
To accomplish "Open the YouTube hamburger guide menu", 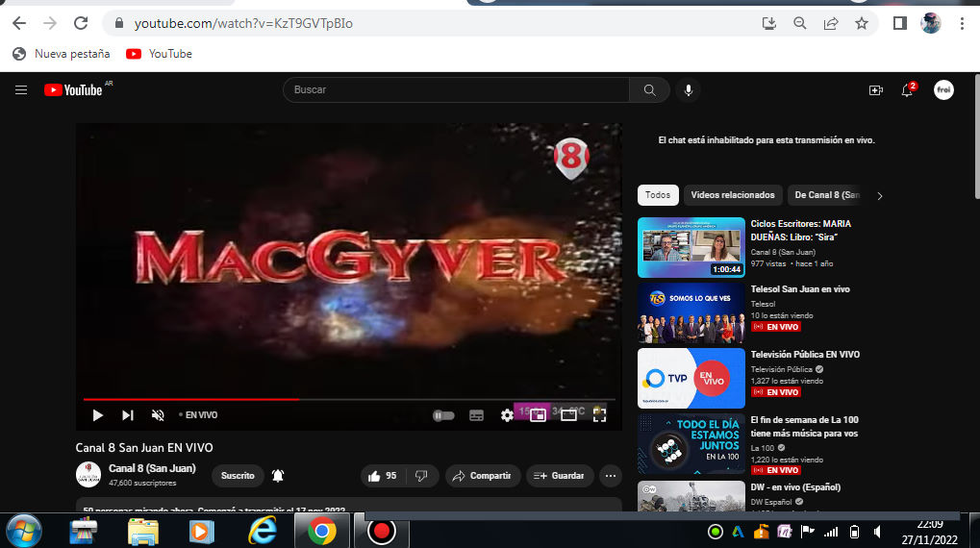I will click(x=21, y=90).
